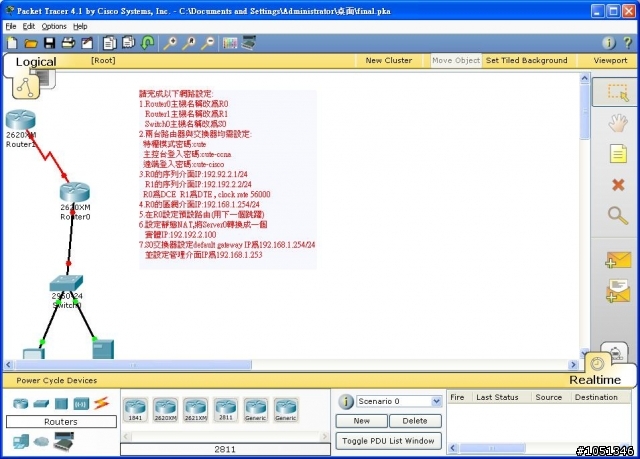Pick the 2620XM router model
Screen dimensions: 640x459
click(x=165, y=409)
